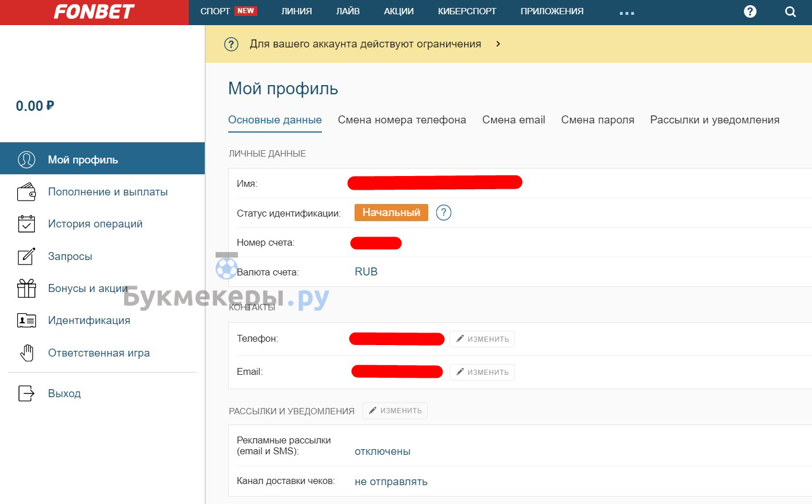Click the ID card icon for identification
Viewport: 812px width, 504px height.
click(26, 321)
